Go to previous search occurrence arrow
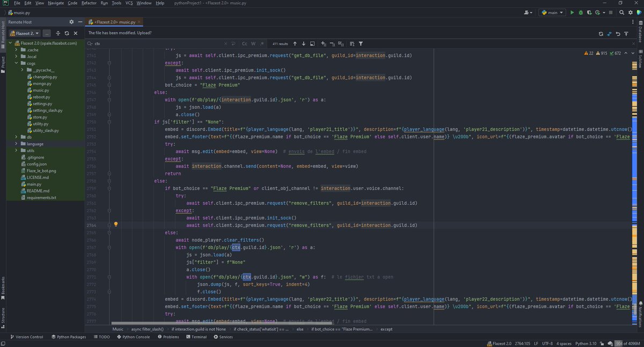Image resolution: width=644 pixels, height=347 pixels. tap(295, 43)
